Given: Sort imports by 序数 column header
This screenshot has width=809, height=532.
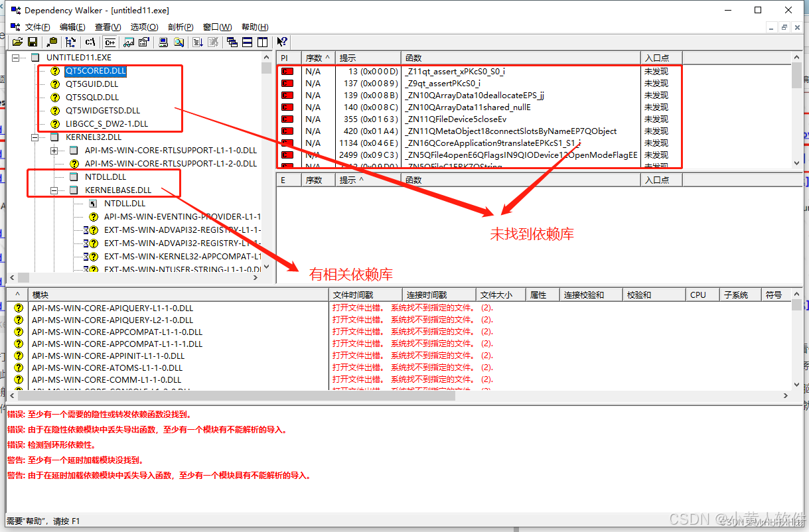Looking at the screenshot, I should [318, 58].
